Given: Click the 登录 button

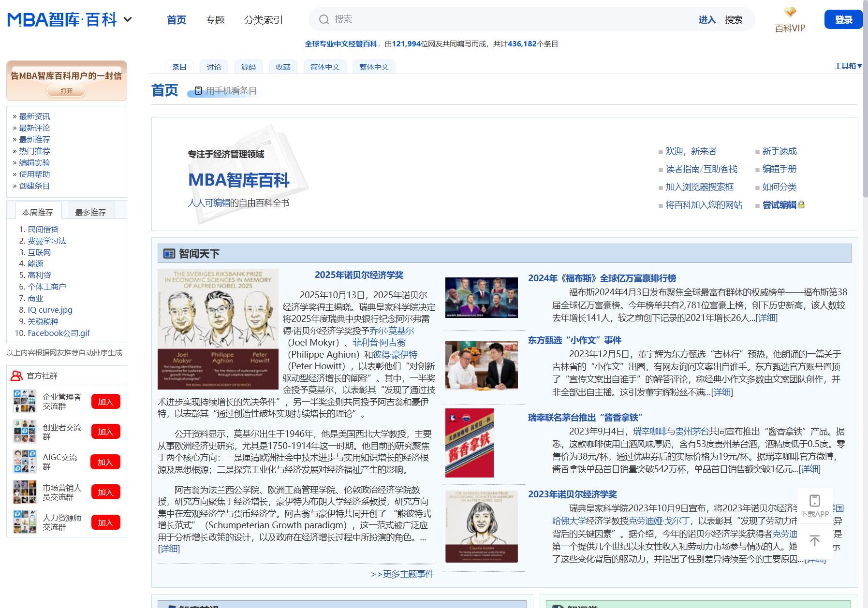Looking at the screenshot, I should point(843,19).
